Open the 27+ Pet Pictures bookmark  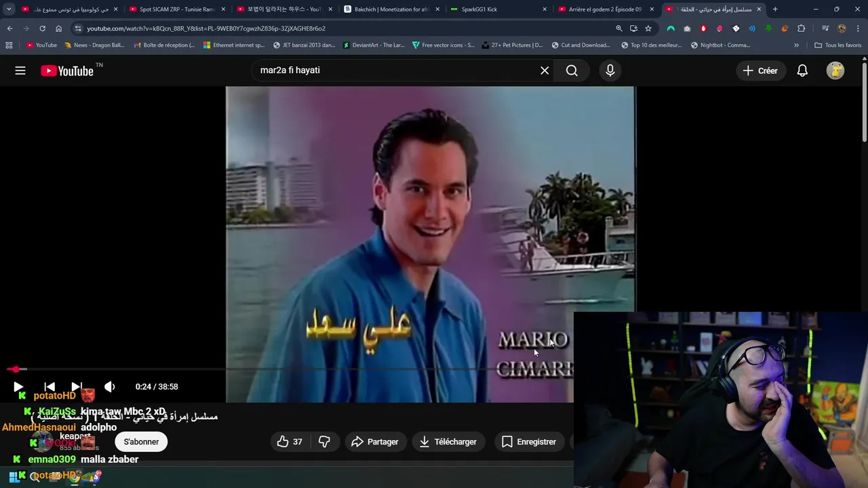513,45
